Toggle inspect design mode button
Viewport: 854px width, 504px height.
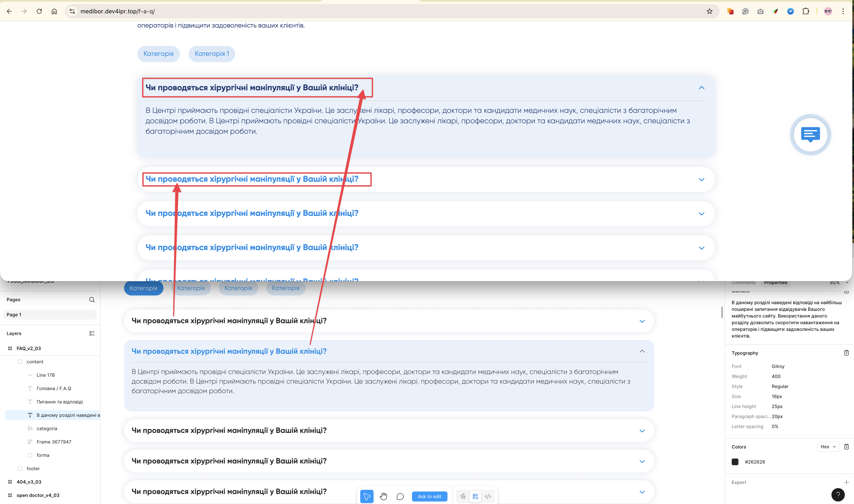[475, 496]
